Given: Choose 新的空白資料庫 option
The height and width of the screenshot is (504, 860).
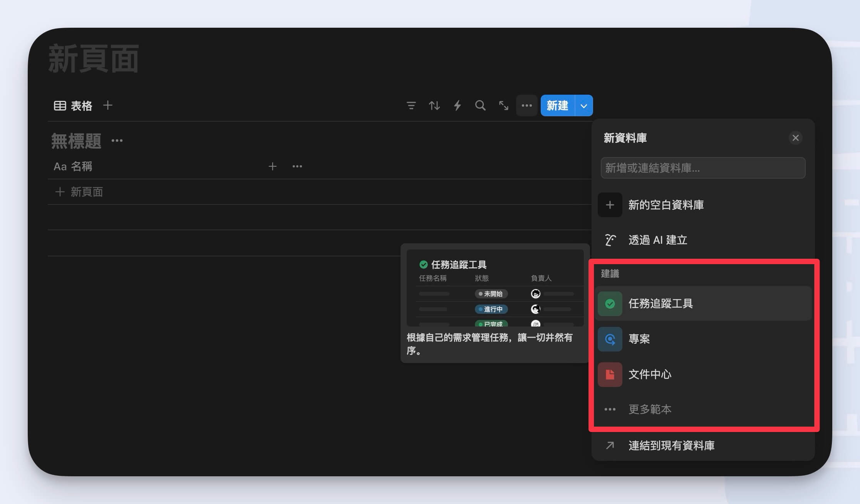Looking at the screenshot, I should (x=666, y=205).
